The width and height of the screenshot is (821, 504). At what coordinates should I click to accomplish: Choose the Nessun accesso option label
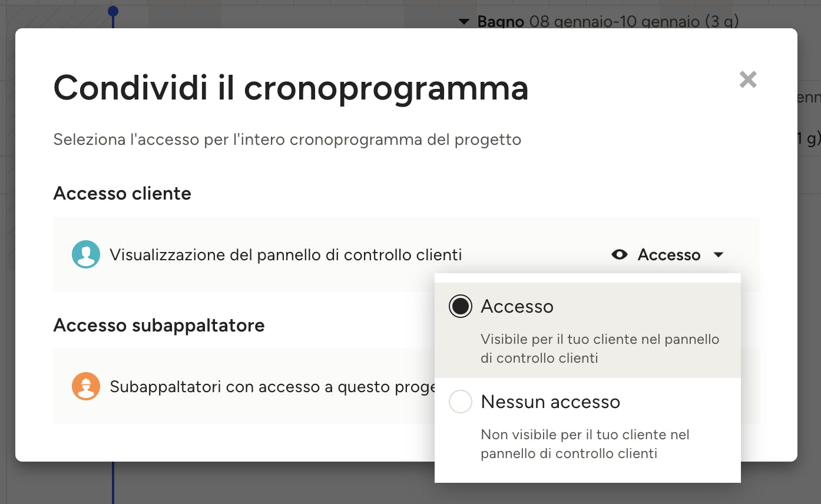tap(551, 402)
